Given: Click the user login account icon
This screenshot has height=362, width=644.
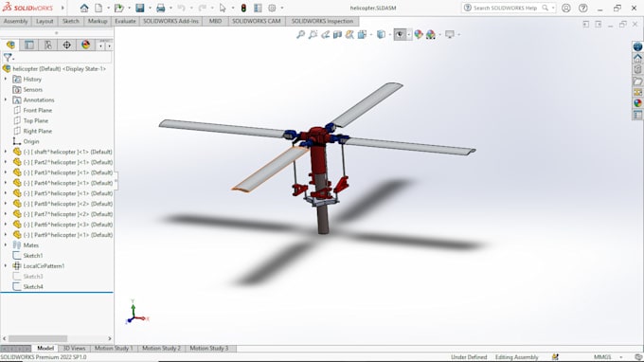Looking at the screenshot, I should [566, 8].
